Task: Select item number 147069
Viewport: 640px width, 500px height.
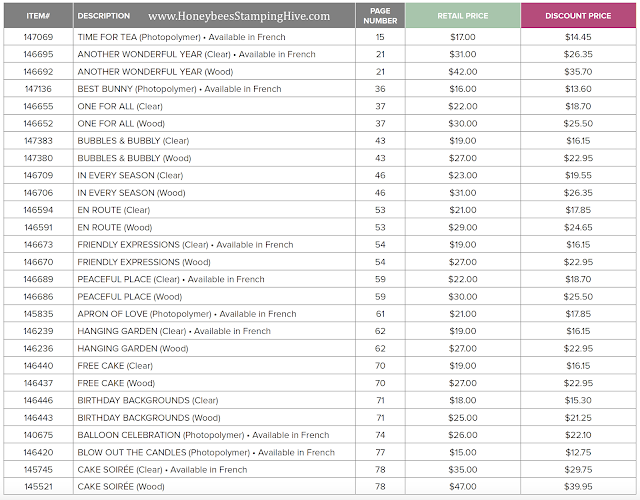Action: (38, 37)
